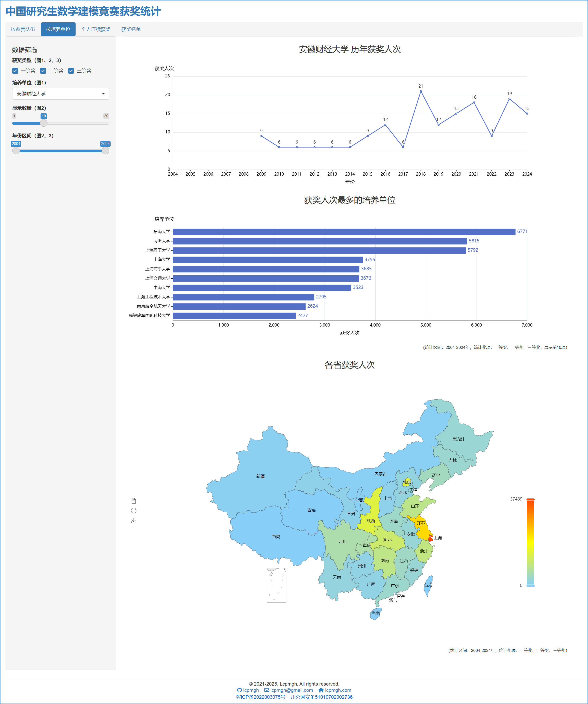This screenshot has width=588, height=704.
Task: Open the 个人连续获奖 tab
Action: point(96,29)
